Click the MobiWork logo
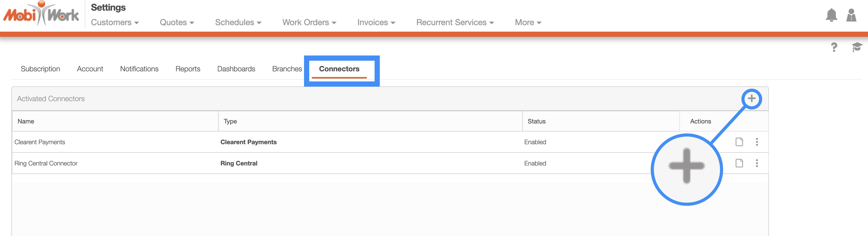868x236 pixels. (41, 14)
